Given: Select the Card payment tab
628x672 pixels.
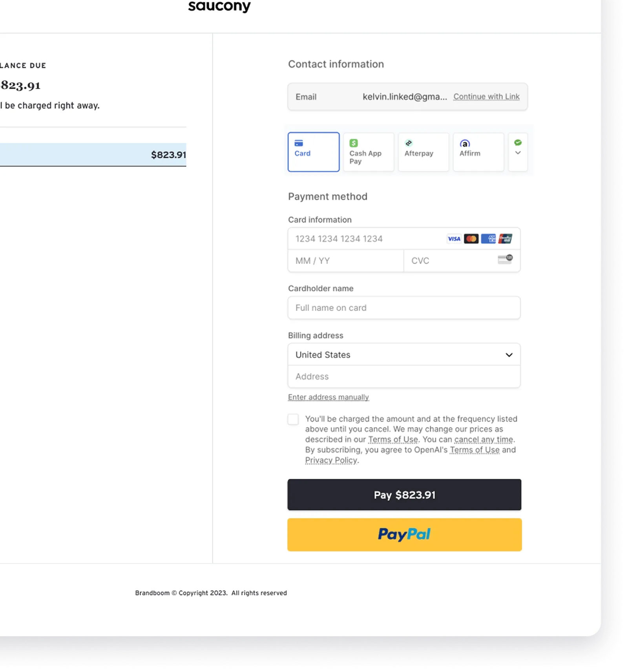Looking at the screenshot, I should [314, 152].
